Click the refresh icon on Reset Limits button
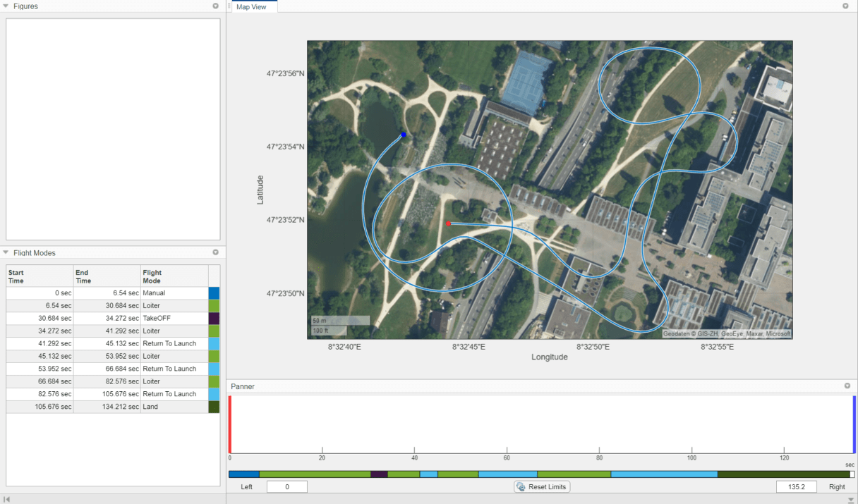 pyautogui.click(x=520, y=486)
